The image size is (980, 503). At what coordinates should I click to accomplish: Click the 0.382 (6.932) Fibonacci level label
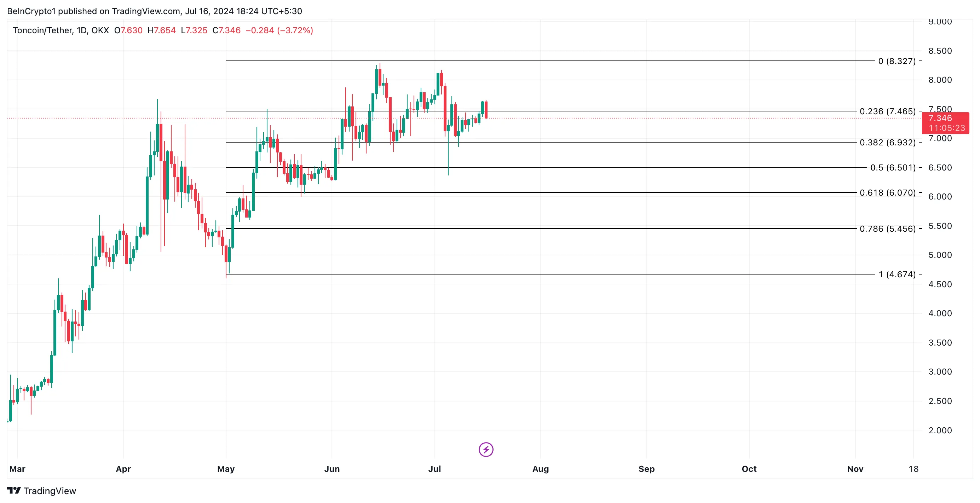click(888, 142)
